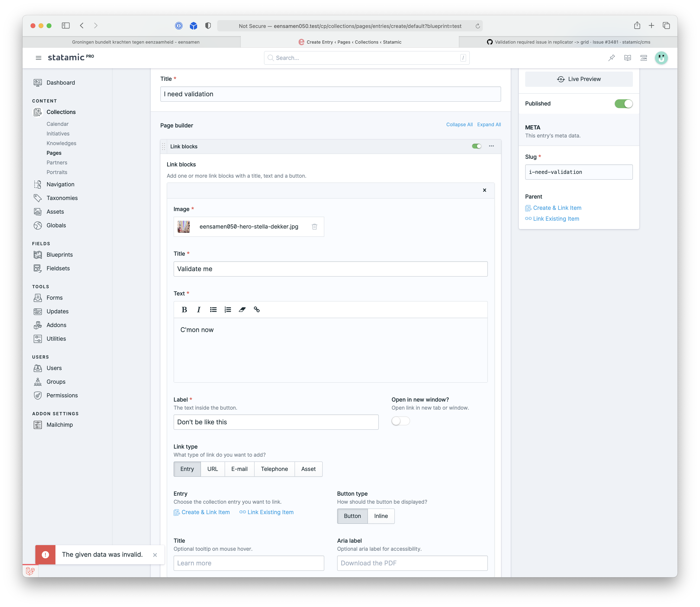The image size is (700, 607).
Task: Click the Slug input field
Action: (x=578, y=172)
